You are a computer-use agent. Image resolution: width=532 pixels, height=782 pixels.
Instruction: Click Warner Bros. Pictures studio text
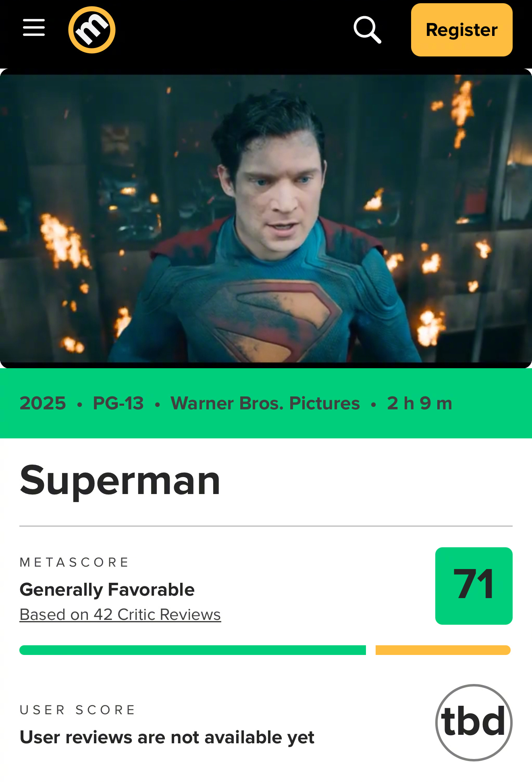(x=265, y=403)
